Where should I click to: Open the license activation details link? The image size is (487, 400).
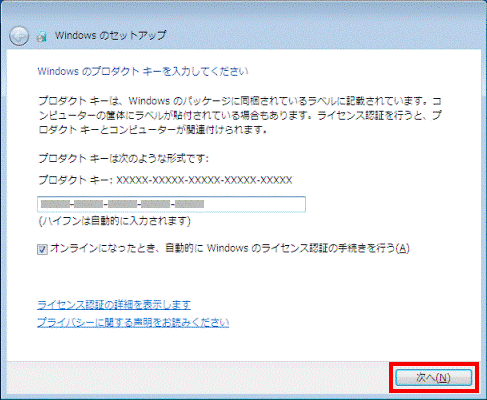tap(114, 305)
